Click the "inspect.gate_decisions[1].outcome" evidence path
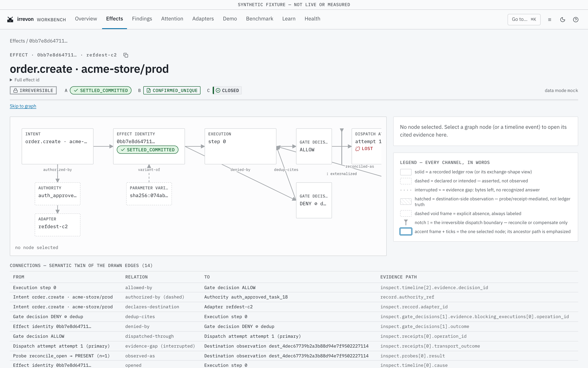This screenshot has height=368, width=588. 425,326
